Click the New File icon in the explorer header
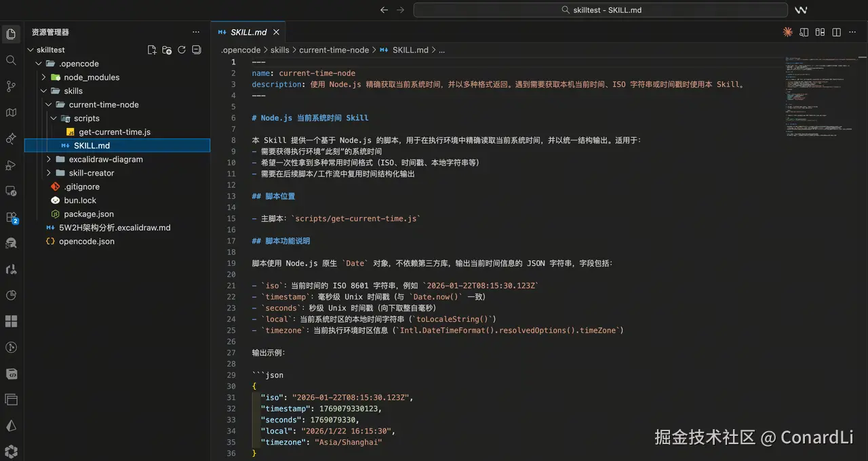The width and height of the screenshot is (868, 461). (152, 50)
